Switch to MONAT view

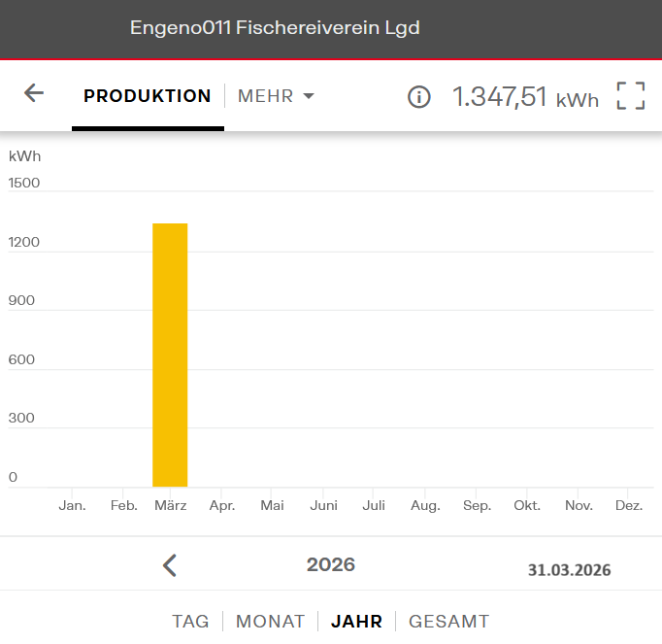coord(270,622)
